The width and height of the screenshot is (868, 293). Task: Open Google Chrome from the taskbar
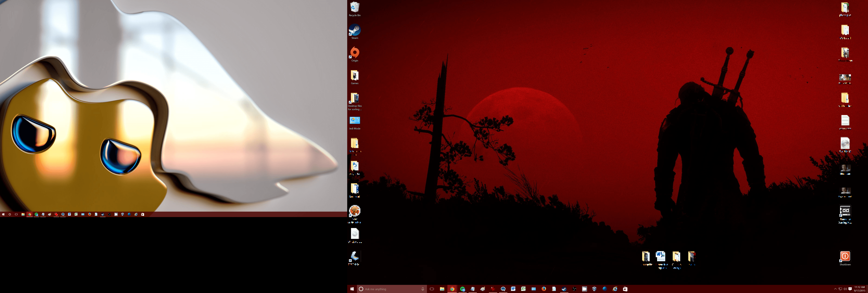coord(452,289)
